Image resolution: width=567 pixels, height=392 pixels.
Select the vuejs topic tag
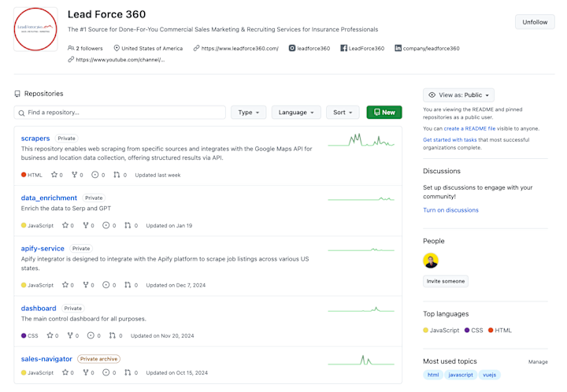click(489, 375)
